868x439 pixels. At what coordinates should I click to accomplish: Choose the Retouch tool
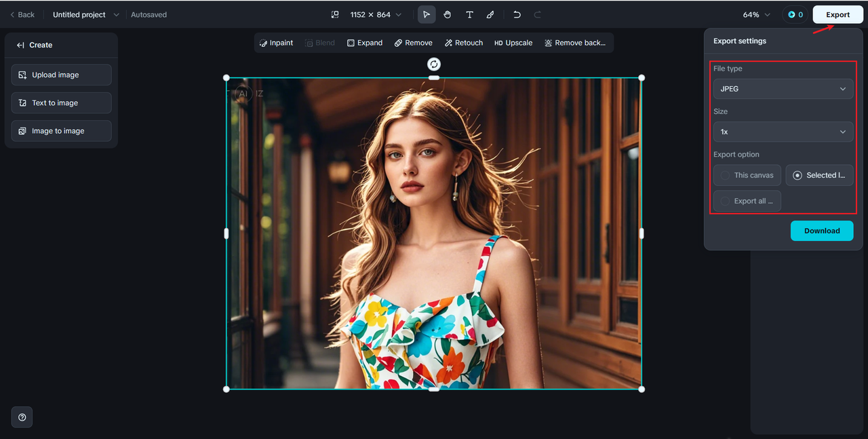(x=464, y=43)
